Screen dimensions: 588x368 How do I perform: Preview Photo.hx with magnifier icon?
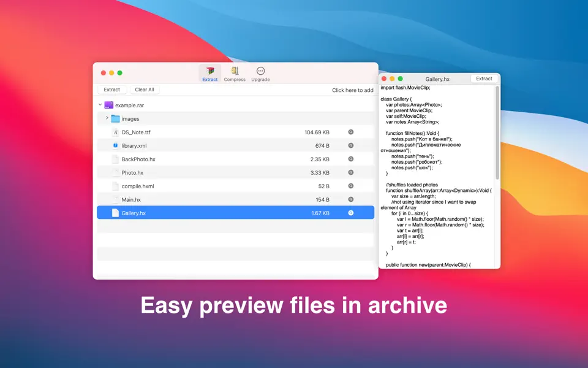tap(350, 173)
